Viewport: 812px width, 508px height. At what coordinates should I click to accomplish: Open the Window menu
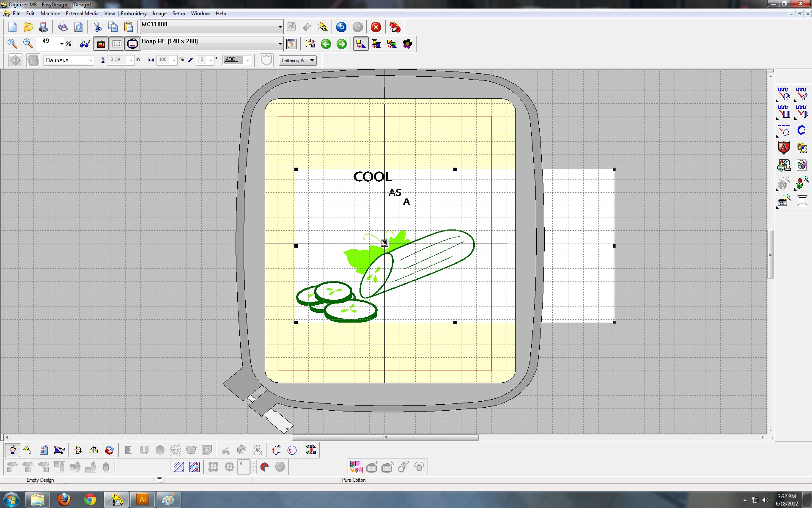[x=200, y=14]
